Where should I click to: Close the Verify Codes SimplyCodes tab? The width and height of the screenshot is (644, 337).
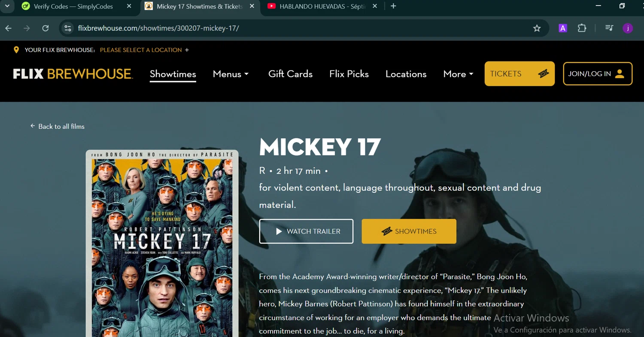click(x=129, y=6)
